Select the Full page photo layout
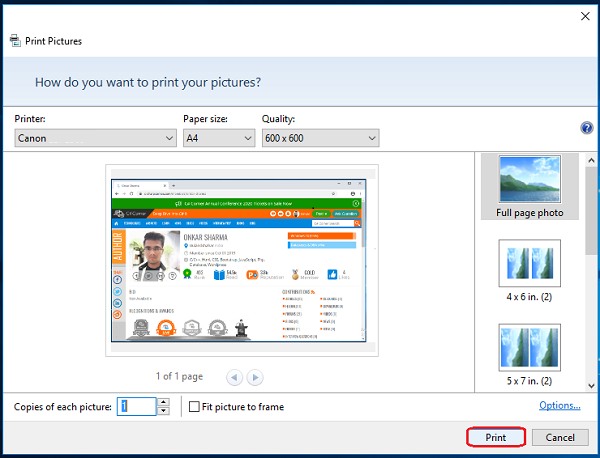Image resolution: width=600 pixels, height=458 pixels. pyautogui.click(x=530, y=187)
